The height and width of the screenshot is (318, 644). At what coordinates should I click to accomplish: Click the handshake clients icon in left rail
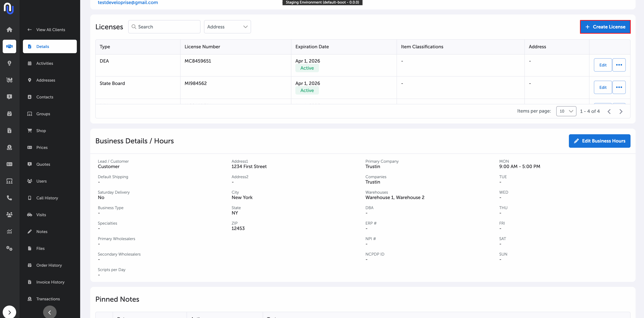coord(9,46)
